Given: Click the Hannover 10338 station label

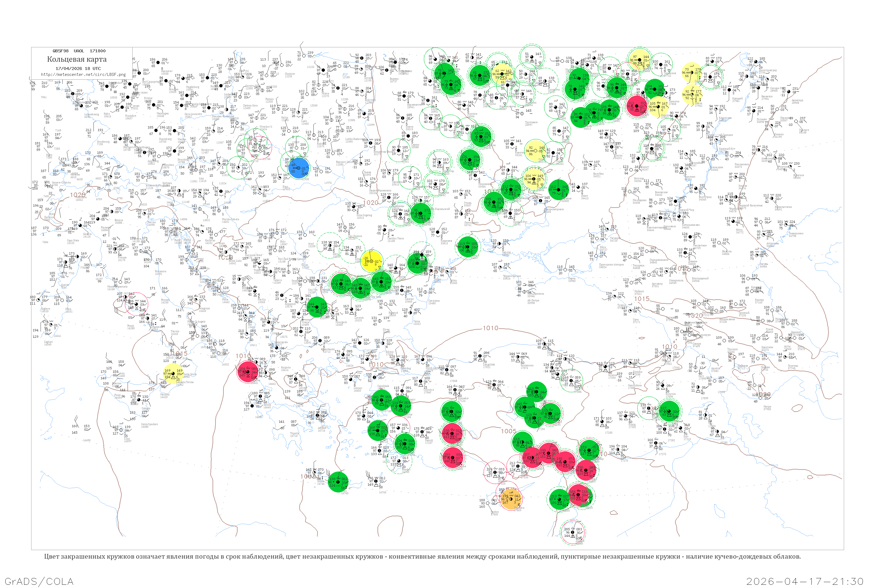Looking at the screenshot, I should [x=167, y=72].
